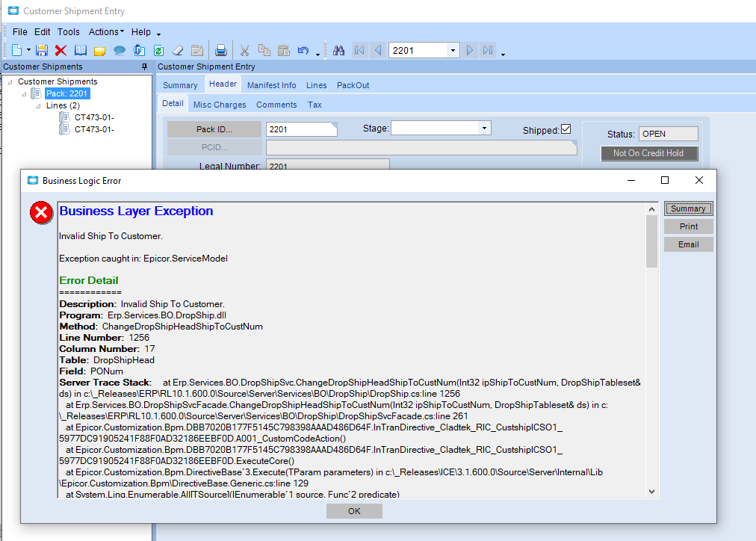
Task: Switch to the Summary tab
Action: coord(180,85)
